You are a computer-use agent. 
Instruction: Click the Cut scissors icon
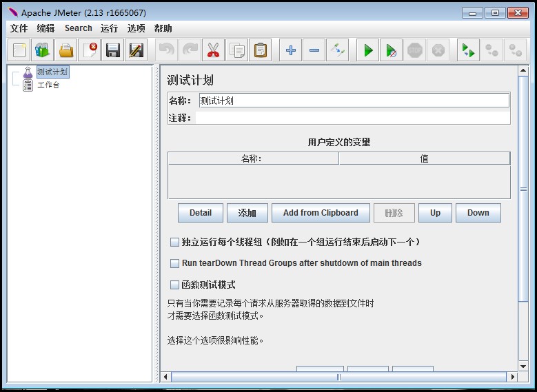[213, 50]
